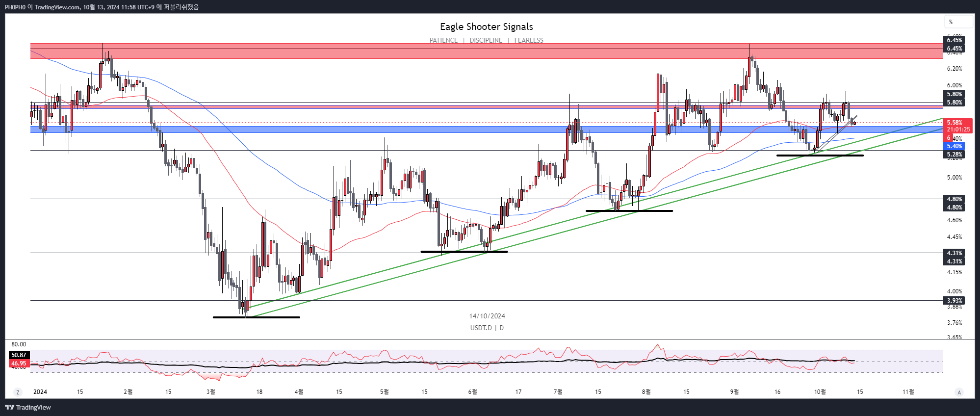Select the 11월 month label on time axis

908,392
